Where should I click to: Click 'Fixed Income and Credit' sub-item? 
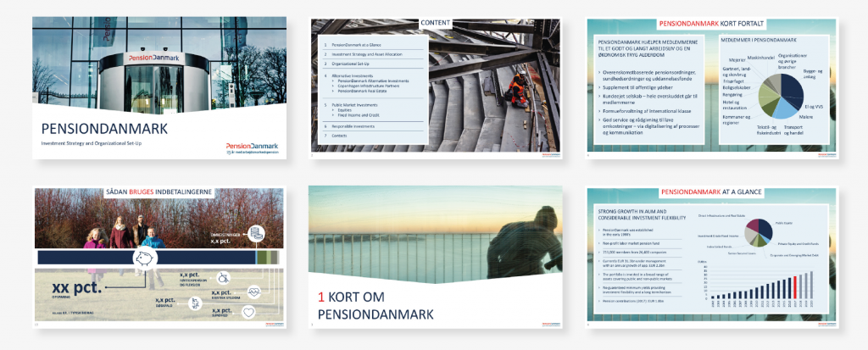pos(359,115)
